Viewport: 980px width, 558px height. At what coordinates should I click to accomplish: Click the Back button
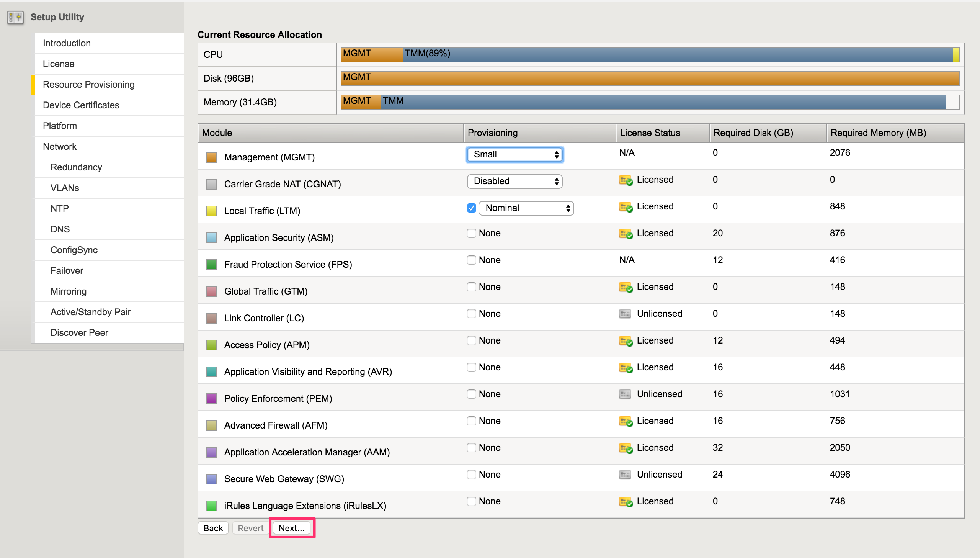point(213,528)
